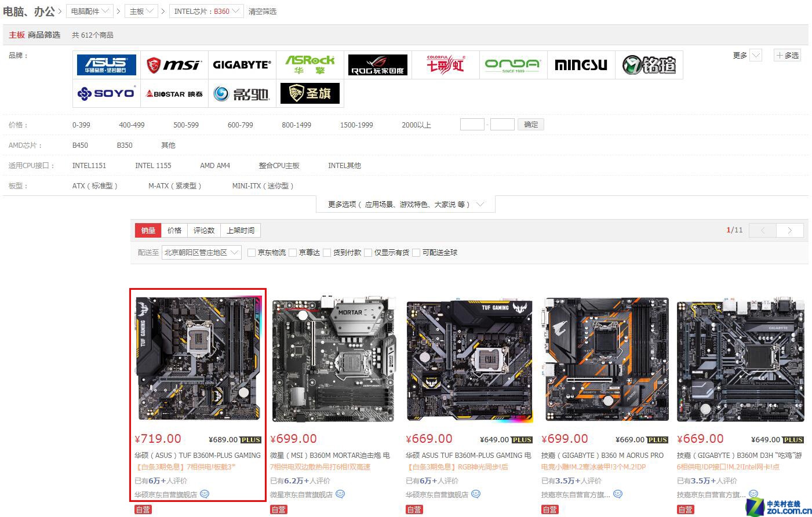Open 华硕 TUF B360M-PLUS GAMING ¥719 title

tap(198, 456)
